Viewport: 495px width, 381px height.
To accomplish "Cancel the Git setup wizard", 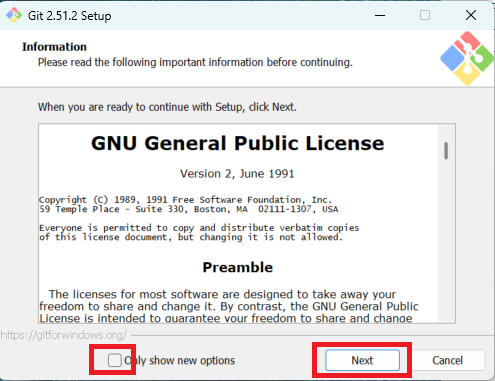I will [447, 360].
